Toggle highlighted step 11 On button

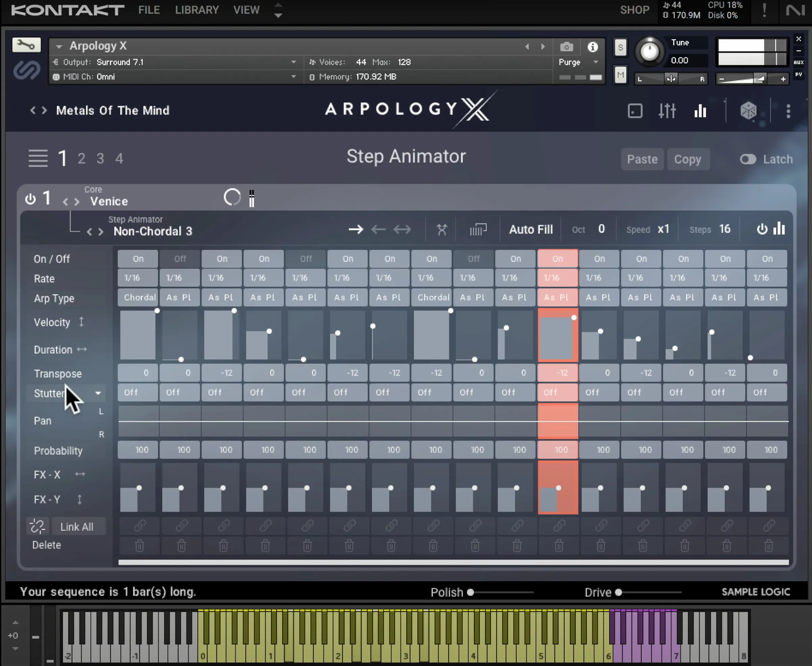coord(558,259)
